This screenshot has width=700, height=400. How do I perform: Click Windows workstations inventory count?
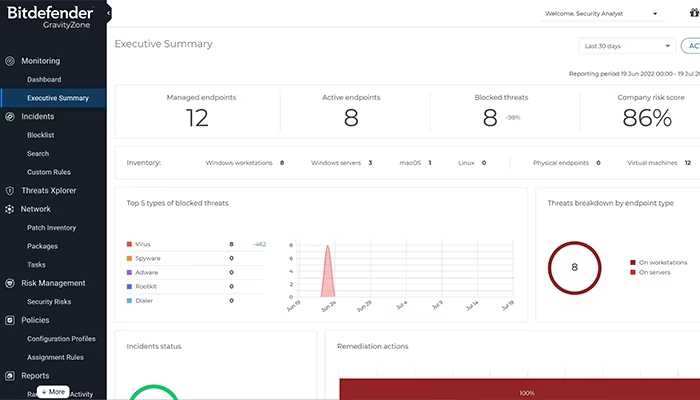point(282,163)
